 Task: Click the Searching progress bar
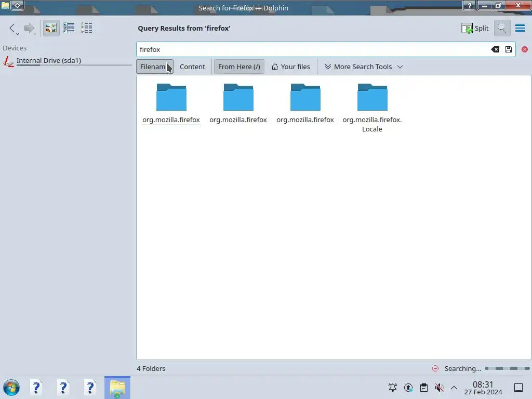[507, 368]
